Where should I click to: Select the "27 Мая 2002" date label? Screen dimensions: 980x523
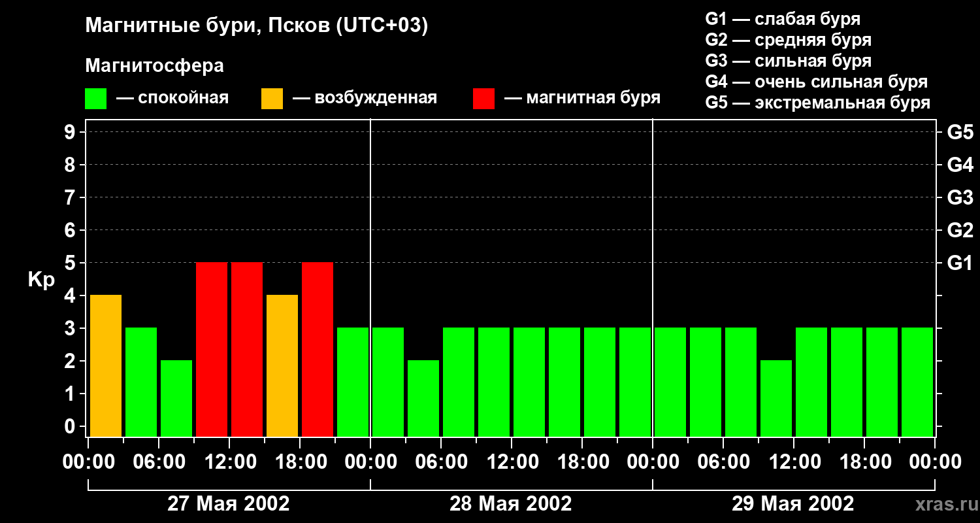click(x=228, y=504)
